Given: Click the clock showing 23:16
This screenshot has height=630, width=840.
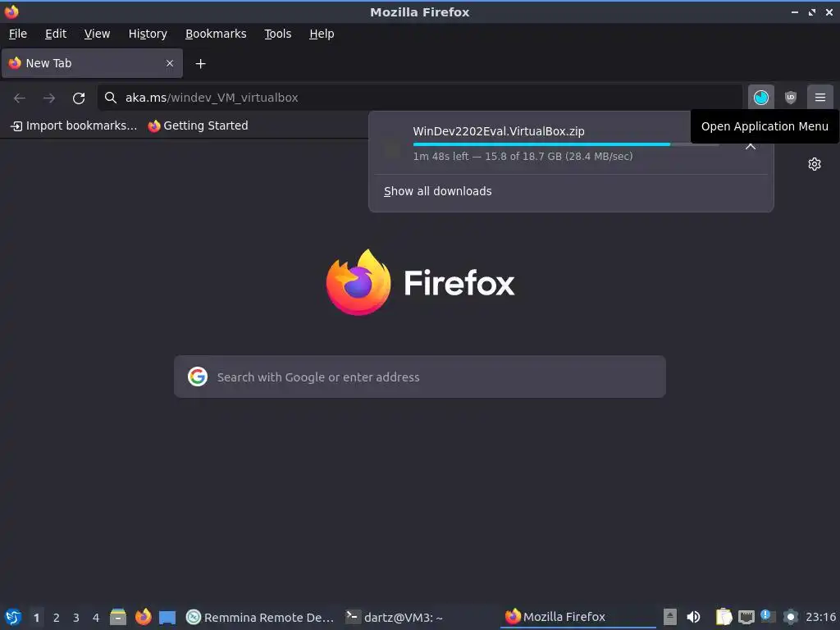Looking at the screenshot, I should (x=820, y=617).
